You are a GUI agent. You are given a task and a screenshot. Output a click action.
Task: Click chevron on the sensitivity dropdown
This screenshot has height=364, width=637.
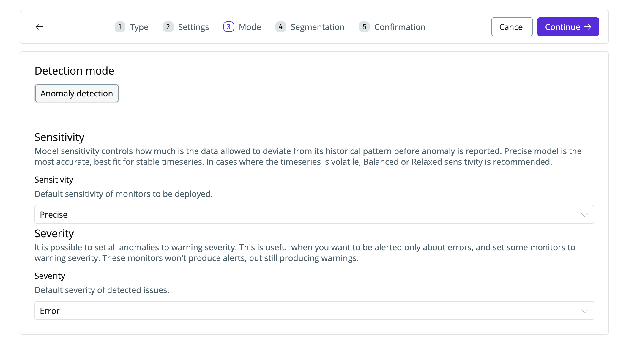(584, 215)
